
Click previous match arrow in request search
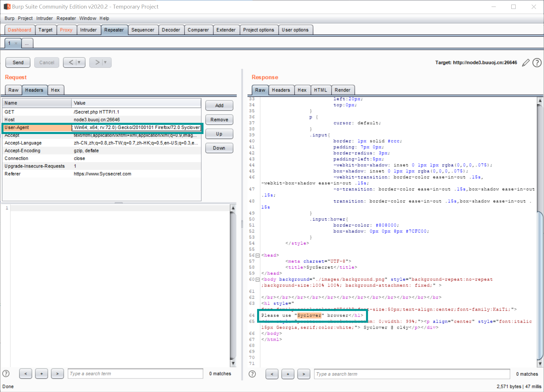pyautogui.click(x=26, y=374)
